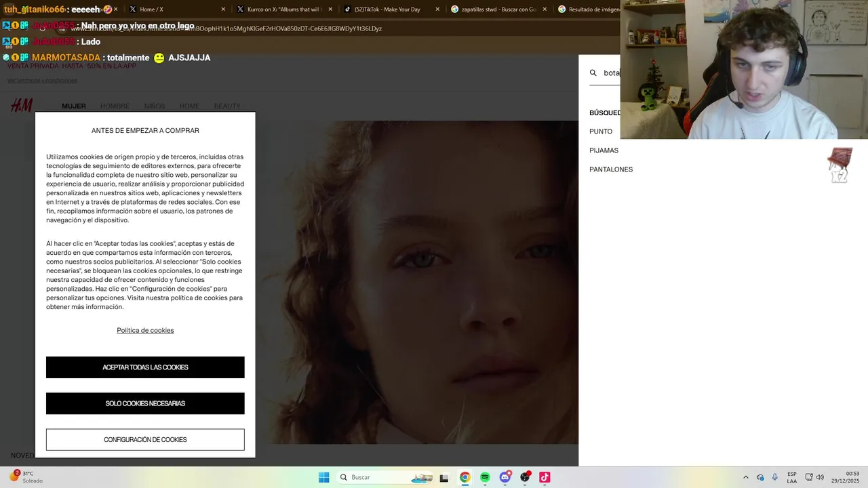This screenshot has height=488, width=868.
Task: Open the Política de cookies link
Action: (145, 331)
